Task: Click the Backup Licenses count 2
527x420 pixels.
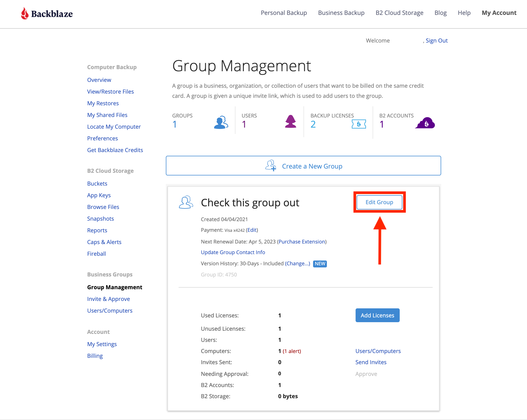Action: (x=313, y=124)
